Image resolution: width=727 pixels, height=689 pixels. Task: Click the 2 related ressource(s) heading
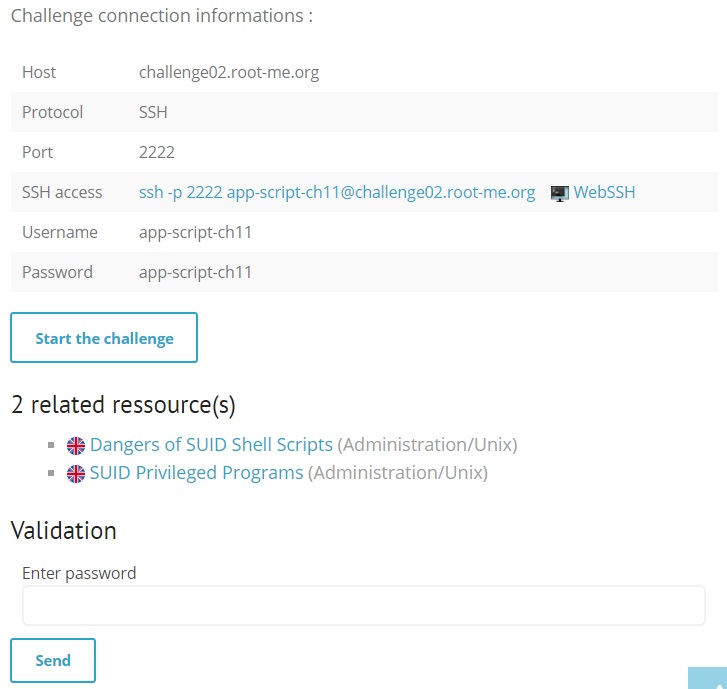point(123,405)
